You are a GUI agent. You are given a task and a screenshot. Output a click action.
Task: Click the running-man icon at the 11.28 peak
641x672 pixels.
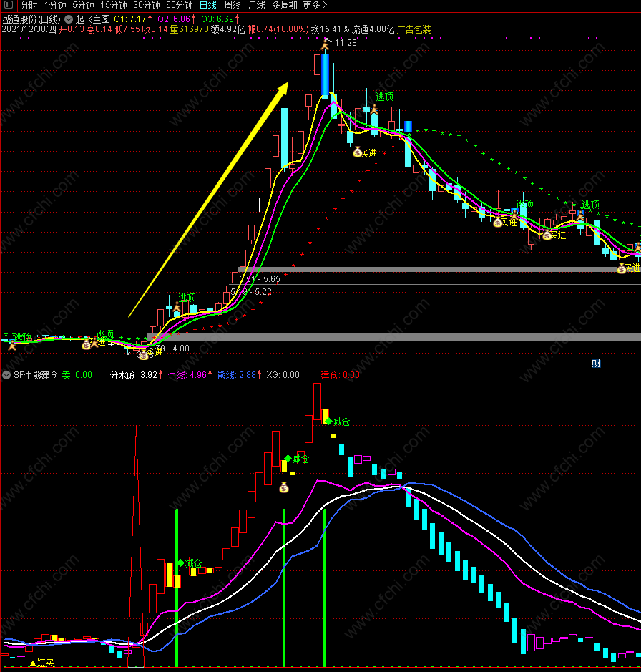pyautogui.click(x=326, y=44)
